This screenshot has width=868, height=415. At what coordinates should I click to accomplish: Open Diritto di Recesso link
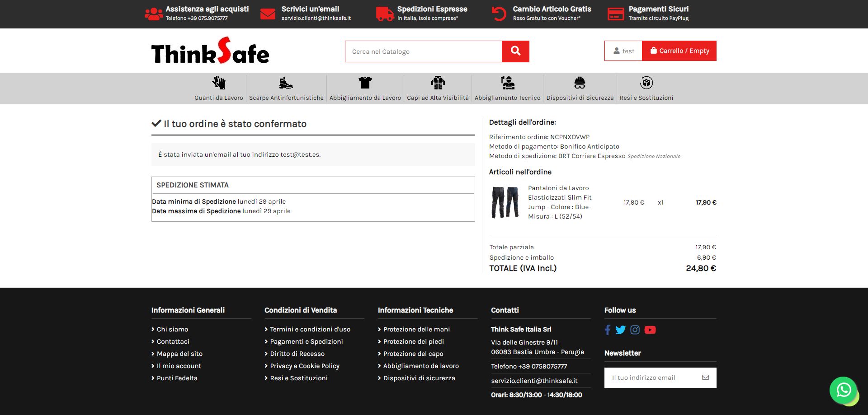[x=297, y=354]
